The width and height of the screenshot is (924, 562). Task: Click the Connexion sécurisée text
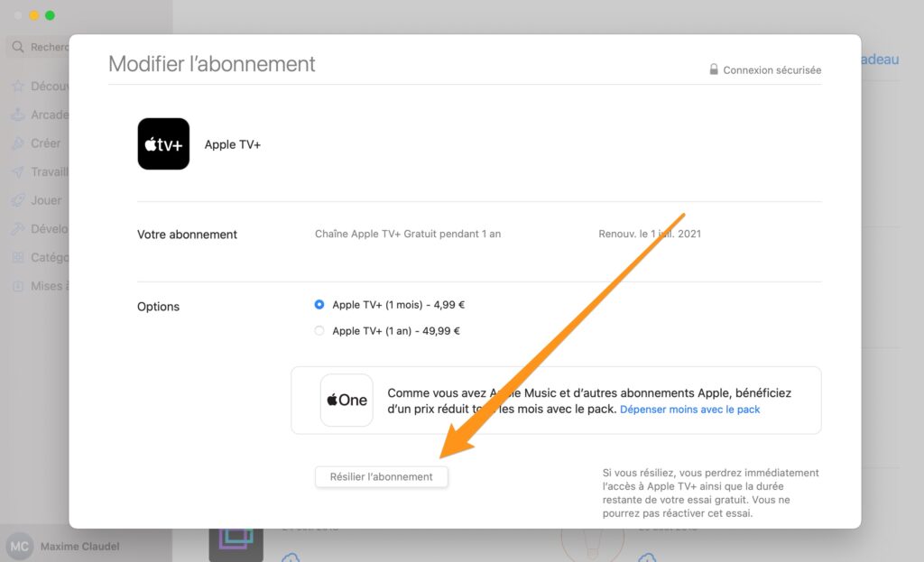point(772,70)
